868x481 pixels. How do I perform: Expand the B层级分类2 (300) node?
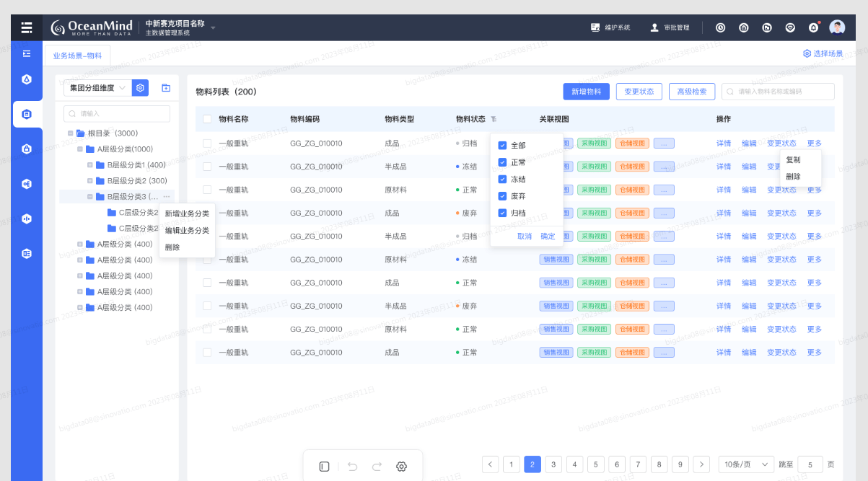[90, 181]
